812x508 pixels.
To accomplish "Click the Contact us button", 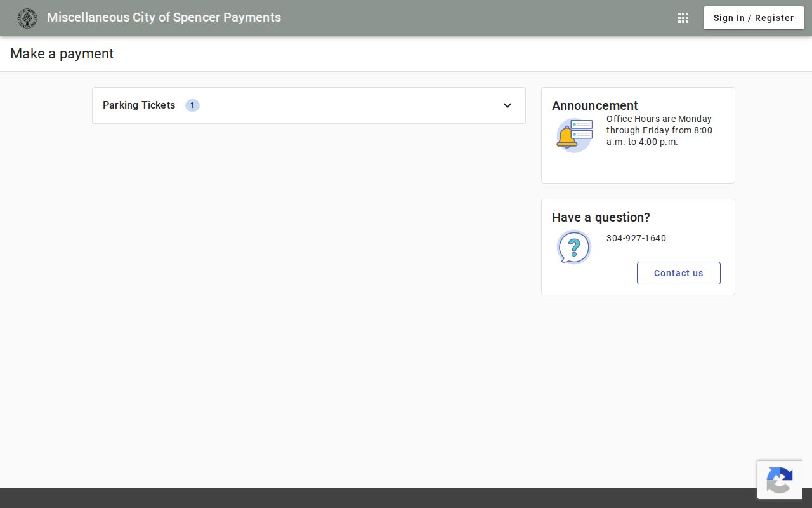I will click(x=679, y=273).
